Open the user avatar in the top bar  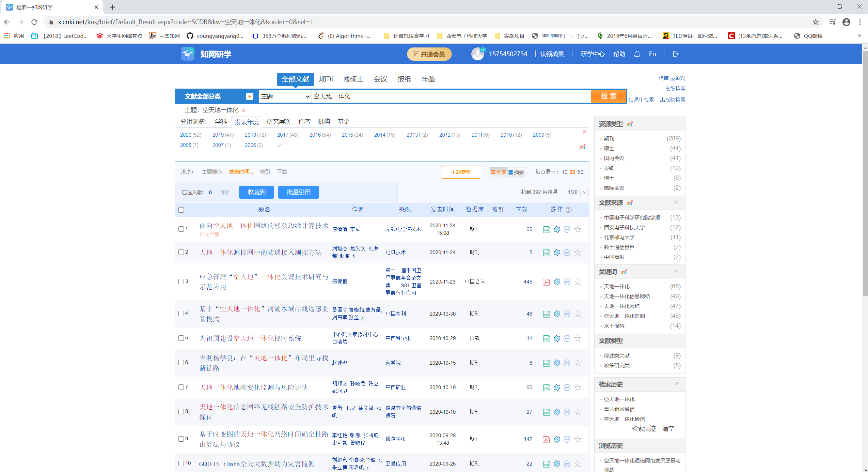tap(477, 54)
